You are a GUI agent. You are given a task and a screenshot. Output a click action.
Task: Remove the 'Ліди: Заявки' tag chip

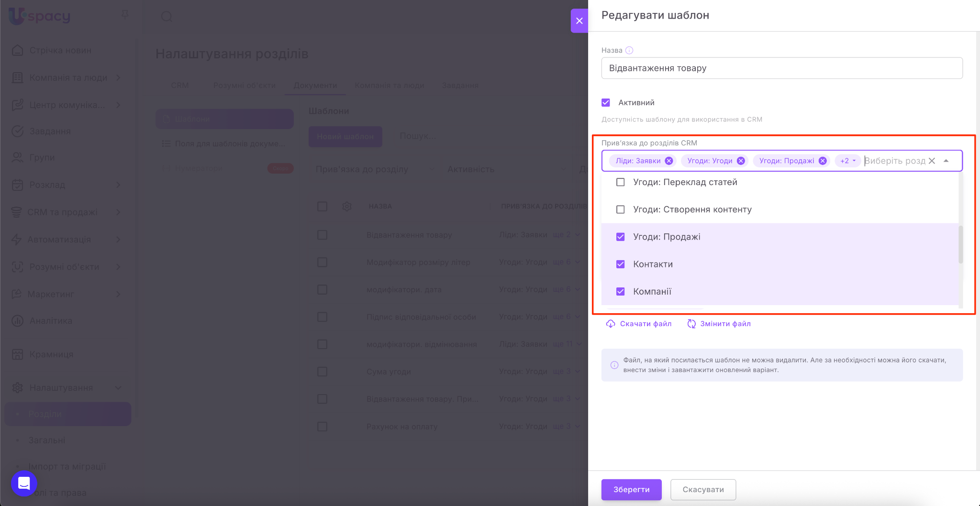pos(669,161)
